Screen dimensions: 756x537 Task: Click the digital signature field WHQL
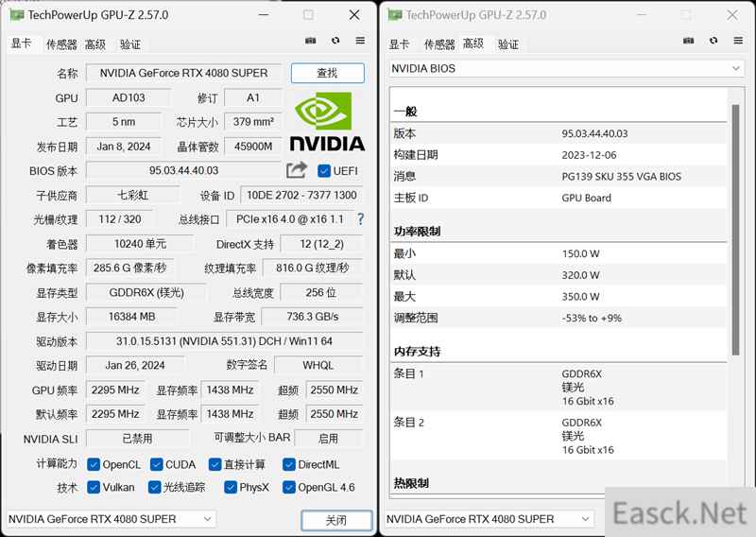pos(318,365)
